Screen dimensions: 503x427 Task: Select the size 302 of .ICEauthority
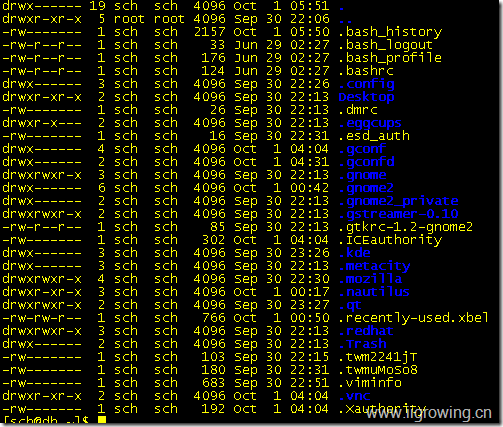[x=213, y=240]
